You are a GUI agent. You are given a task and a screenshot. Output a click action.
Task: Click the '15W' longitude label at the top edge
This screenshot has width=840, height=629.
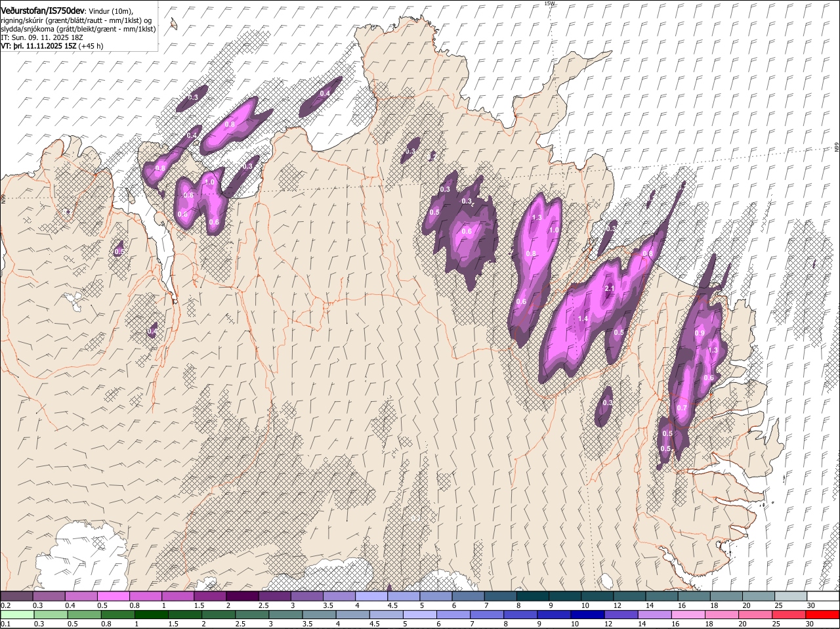coord(550,3)
